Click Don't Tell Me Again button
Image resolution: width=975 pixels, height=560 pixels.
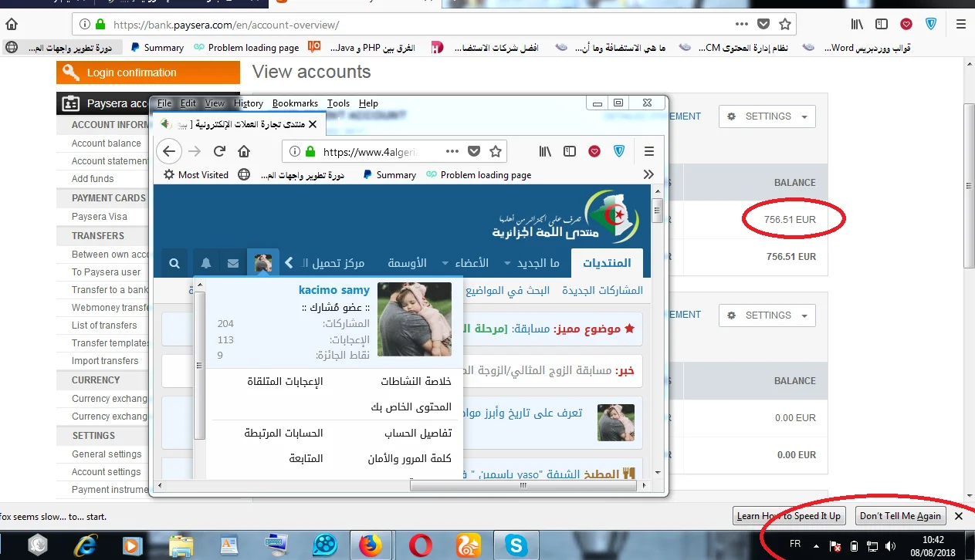(900, 516)
